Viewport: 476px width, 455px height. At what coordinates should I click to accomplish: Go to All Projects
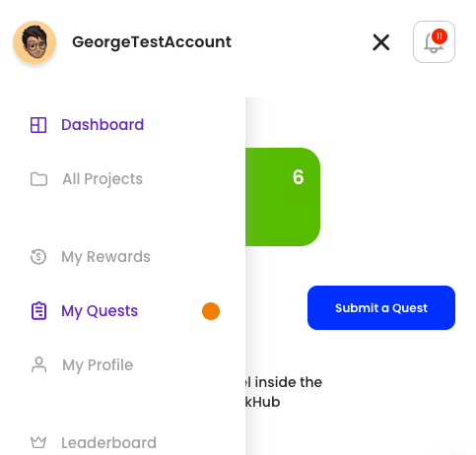click(102, 179)
